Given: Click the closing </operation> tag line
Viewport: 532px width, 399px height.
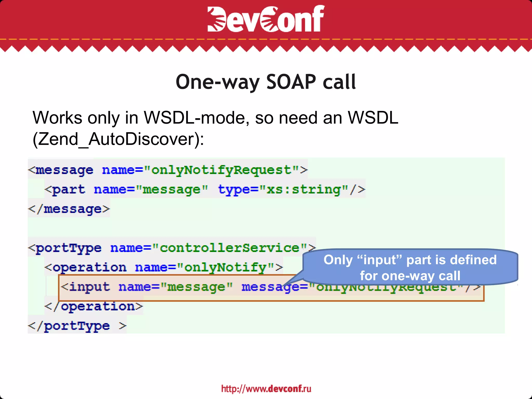Looking at the screenshot, I should coord(94,307).
